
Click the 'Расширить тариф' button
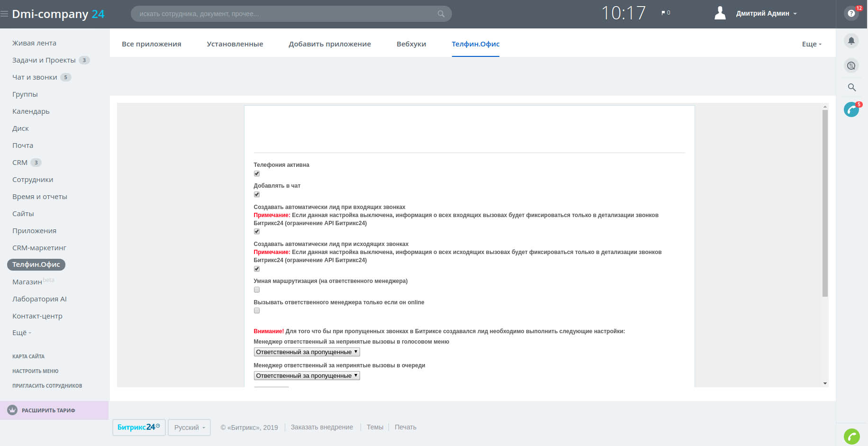pyautogui.click(x=48, y=410)
